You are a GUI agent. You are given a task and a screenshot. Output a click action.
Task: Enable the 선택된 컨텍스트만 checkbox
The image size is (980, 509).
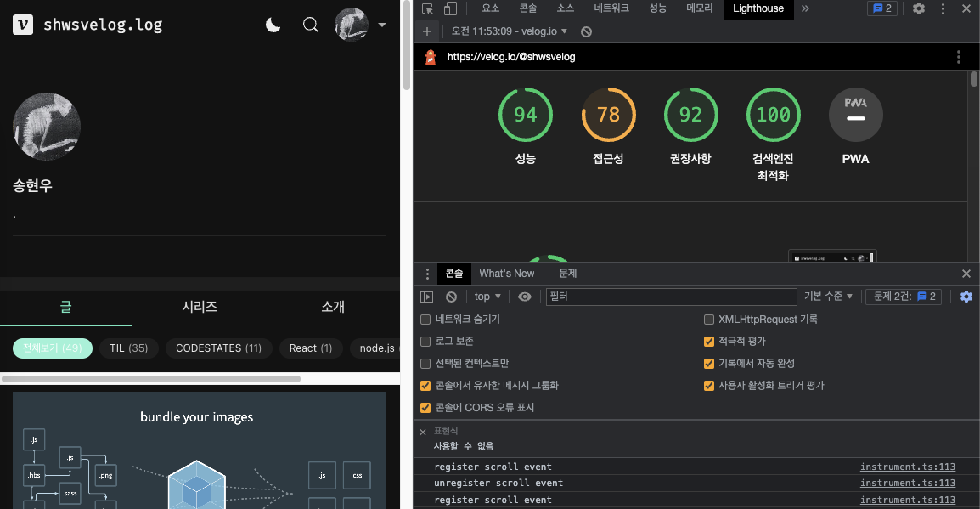tap(425, 364)
